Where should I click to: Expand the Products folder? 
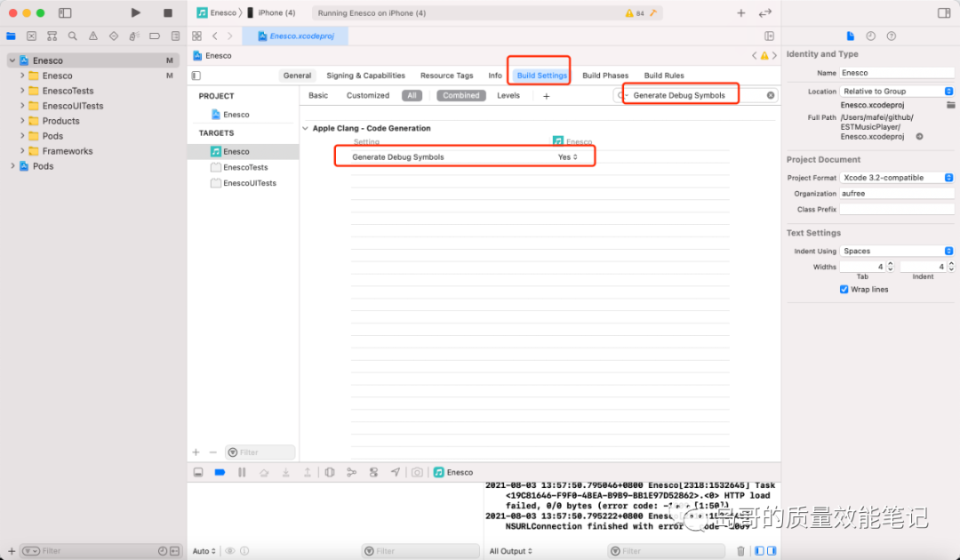pyautogui.click(x=22, y=121)
